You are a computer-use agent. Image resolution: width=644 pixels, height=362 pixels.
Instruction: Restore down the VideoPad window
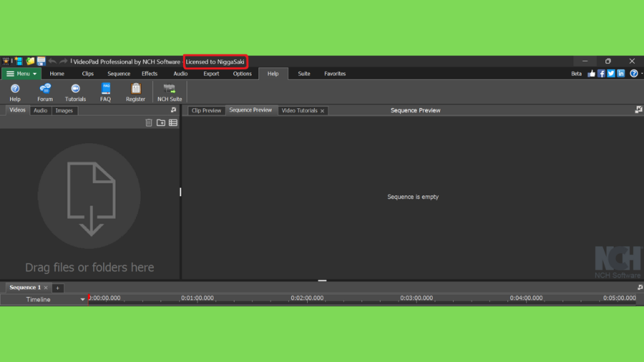pos(608,61)
